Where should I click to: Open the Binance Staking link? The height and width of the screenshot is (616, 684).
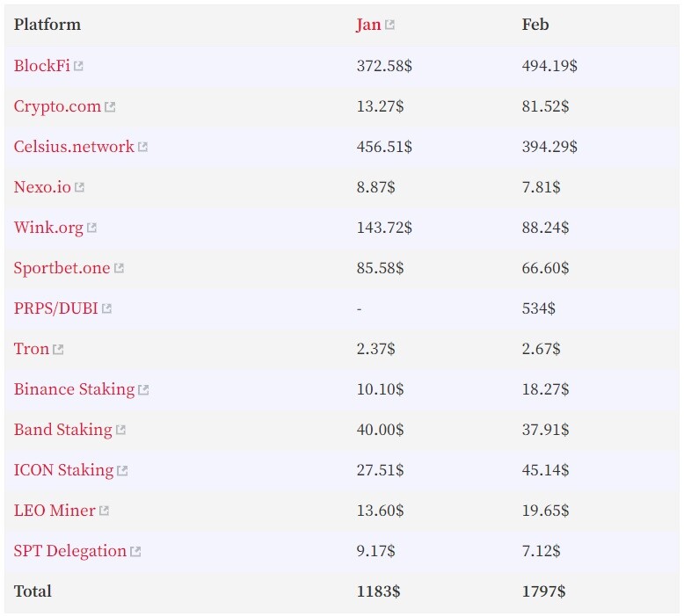point(74,389)
